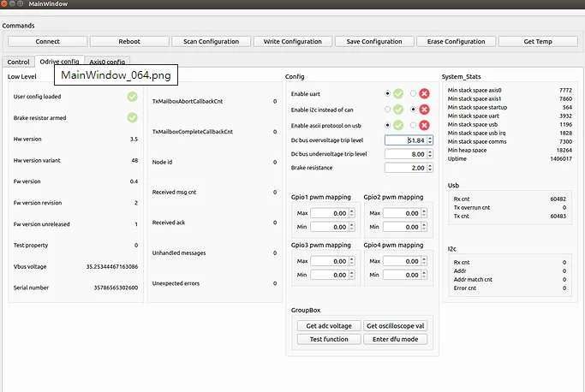
Task: Click the Min stack space axis0 value 7772
Action: (565, 90)
